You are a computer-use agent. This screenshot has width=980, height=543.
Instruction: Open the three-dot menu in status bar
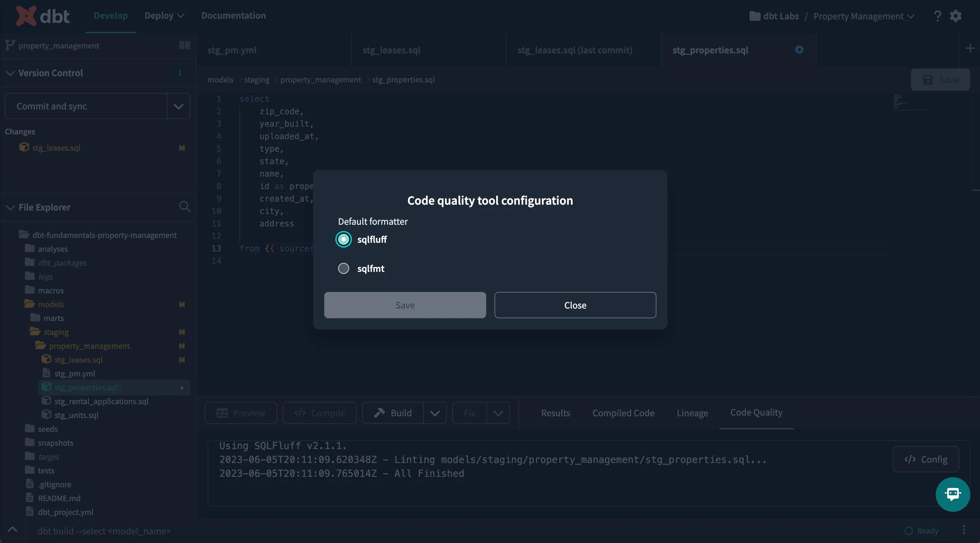click(x=964, y=530)
